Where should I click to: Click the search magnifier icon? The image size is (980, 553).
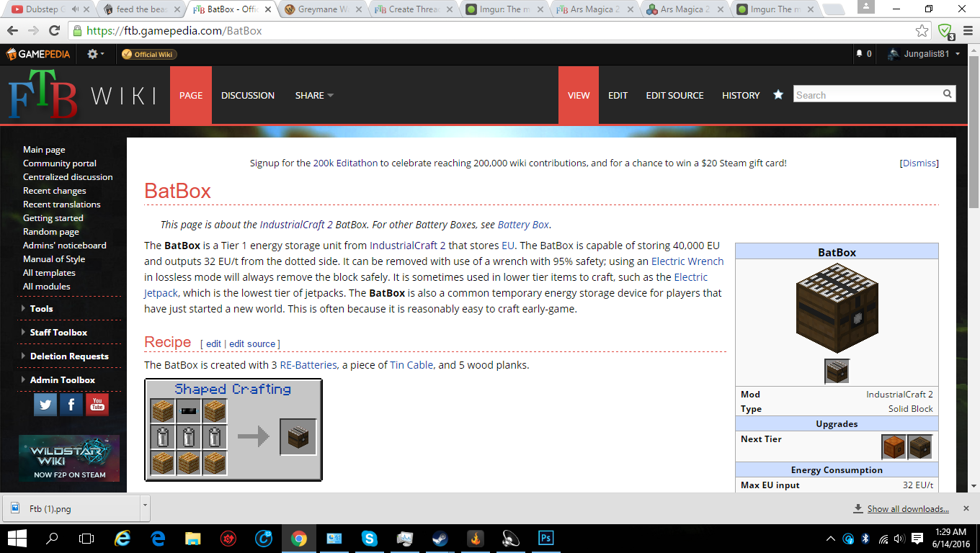pos(948,94)
